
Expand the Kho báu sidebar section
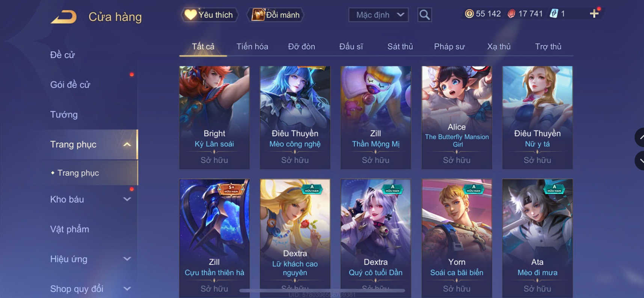coord(127,199)
